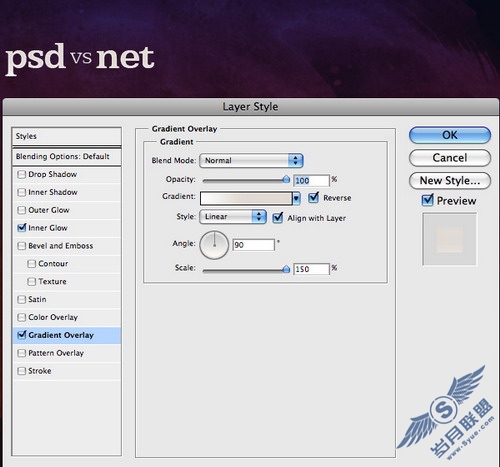Tick the Contour checkbox
Viewport: 500px width, 467px height.
click(32, 264)
